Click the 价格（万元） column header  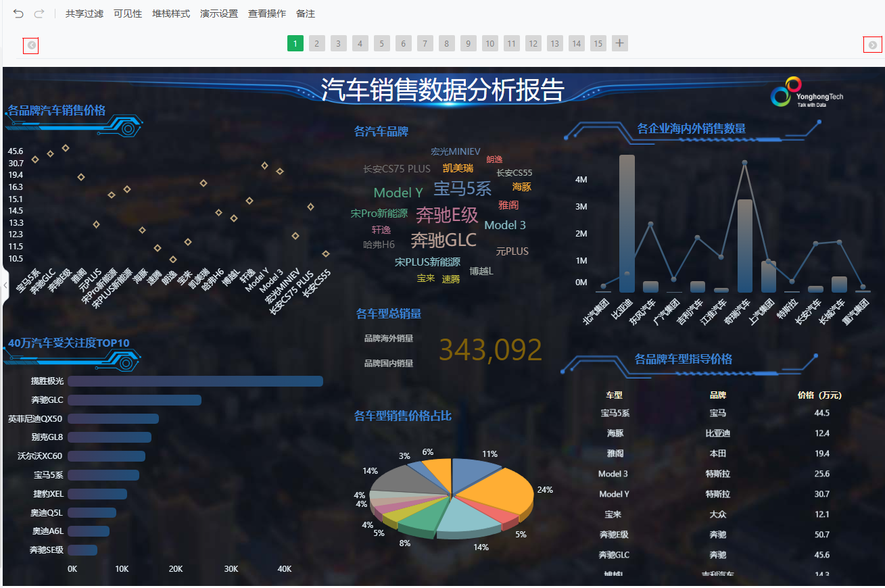coord(820,395)
